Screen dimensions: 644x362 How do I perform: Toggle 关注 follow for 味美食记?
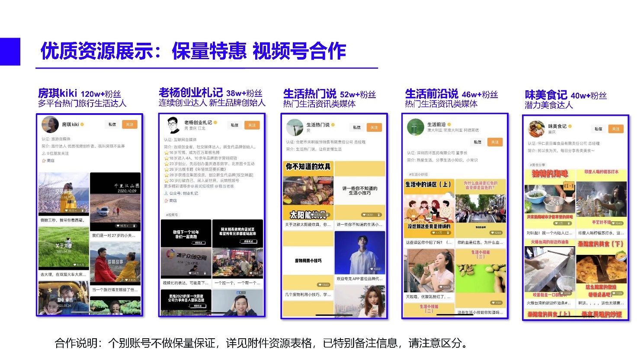pos(616,129)
